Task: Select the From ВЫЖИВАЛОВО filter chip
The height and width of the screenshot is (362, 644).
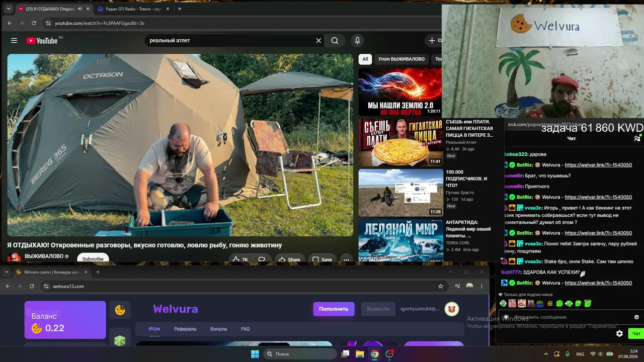Action: pos(401,59)
